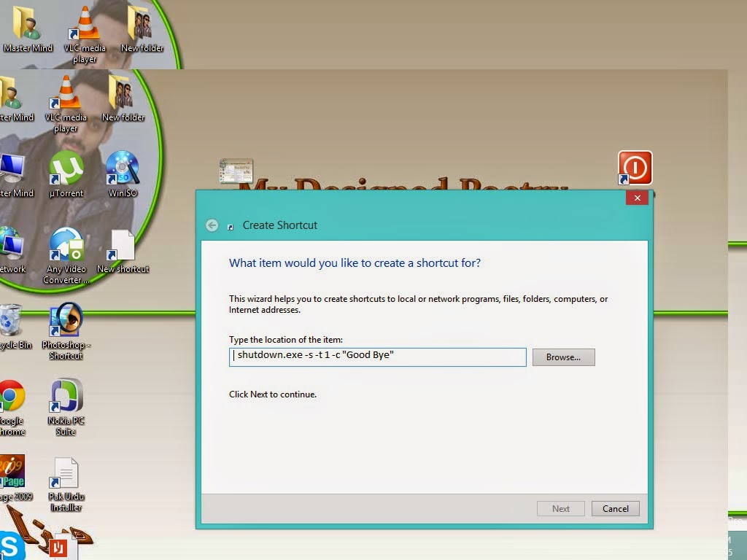This screenshot has height=560, width=747.
Task: Open WinISO
Action: point(121,166)
